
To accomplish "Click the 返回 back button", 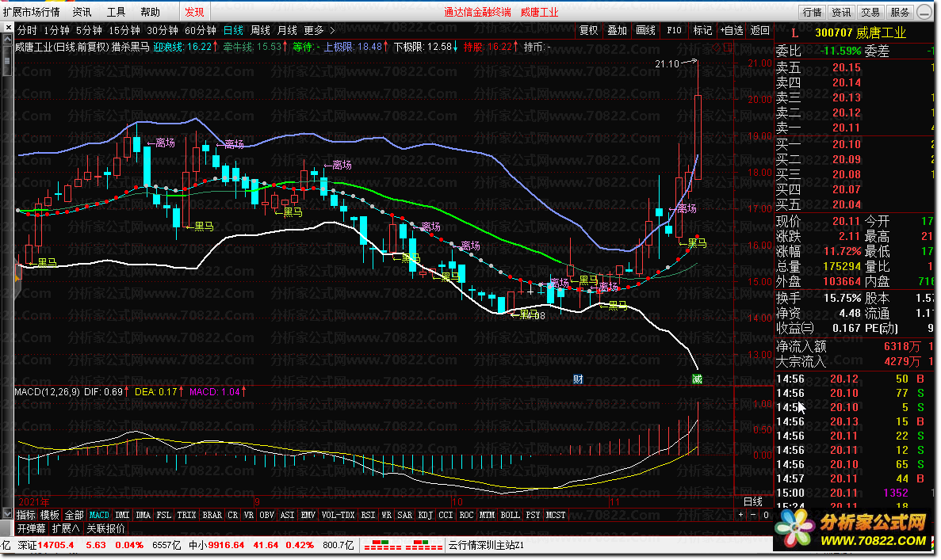I will click(759, 30).
